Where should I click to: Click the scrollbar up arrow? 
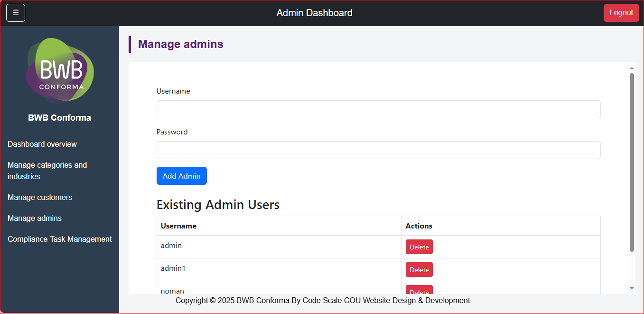(x=632, y=68)
